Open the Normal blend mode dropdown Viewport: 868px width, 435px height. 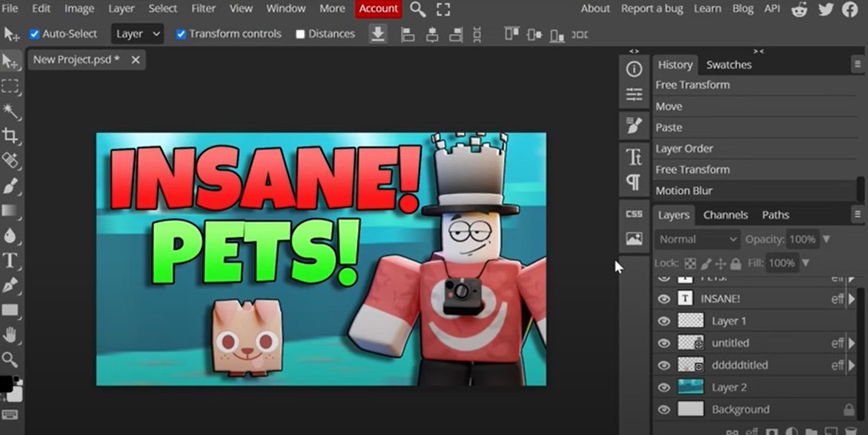coord(698,239)
